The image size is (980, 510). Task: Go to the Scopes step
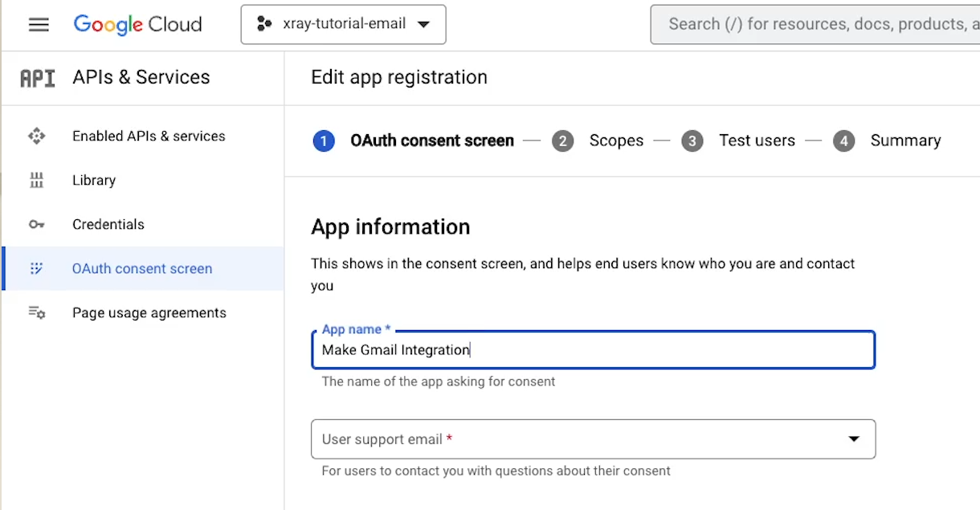point(616,141)
